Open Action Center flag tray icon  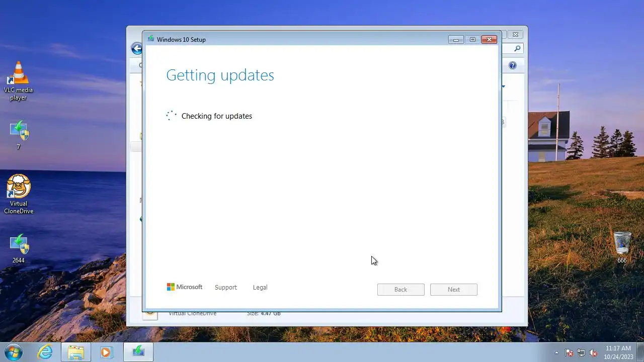[569, 352]
